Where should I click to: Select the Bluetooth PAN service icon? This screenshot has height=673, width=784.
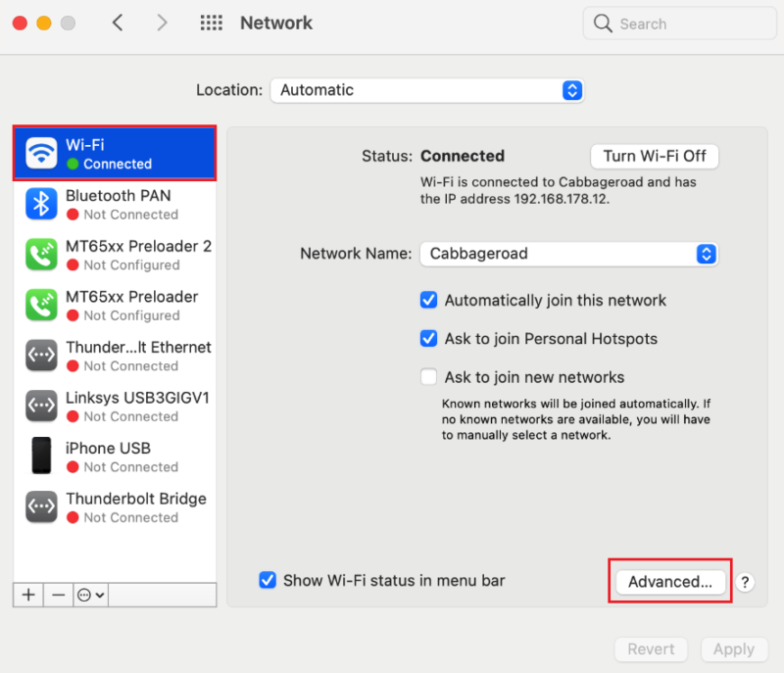pos(40,204)
